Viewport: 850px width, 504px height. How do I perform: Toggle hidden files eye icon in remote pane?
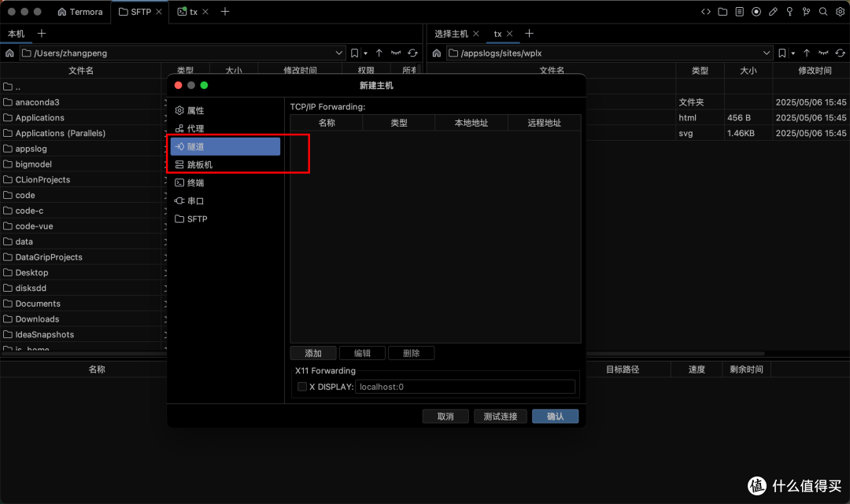coord(823,53)
